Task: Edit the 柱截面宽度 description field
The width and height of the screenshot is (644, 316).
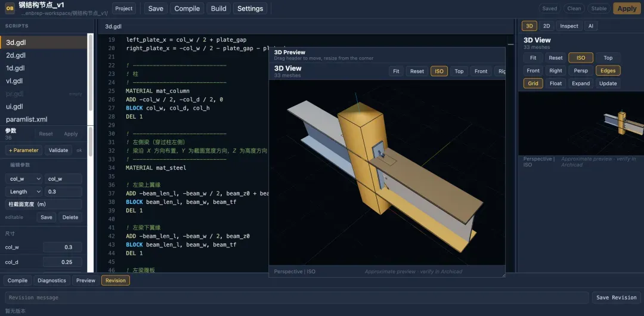Action: (44, 205)
